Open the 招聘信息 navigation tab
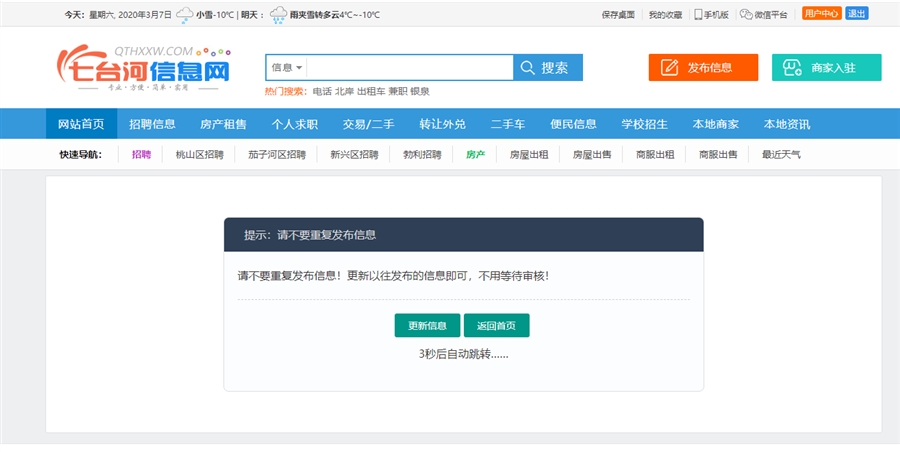This screenshot has width=900, height=452. coord(152,124)
